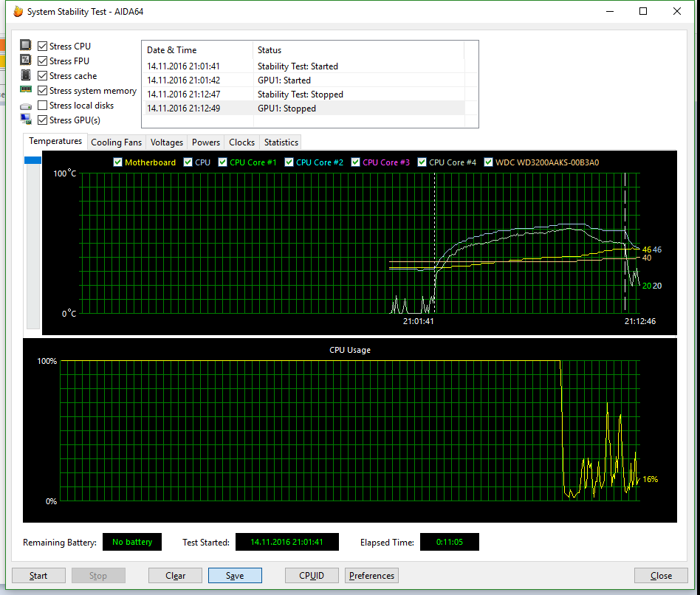Viewport: 700px width, 595px height.
Task: Maximize the AIDA64 window
Action: (643, 11)
